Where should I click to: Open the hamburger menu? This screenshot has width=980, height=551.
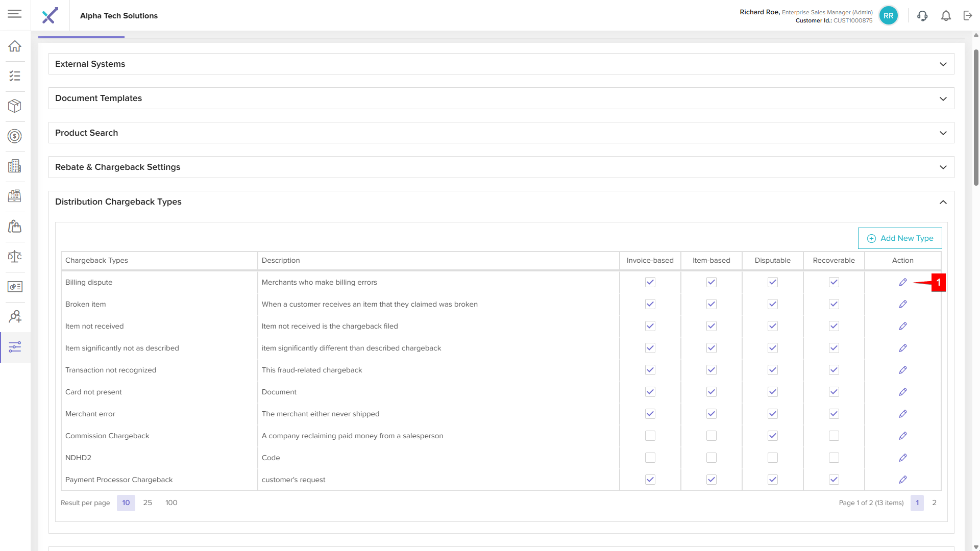[15, 14]
